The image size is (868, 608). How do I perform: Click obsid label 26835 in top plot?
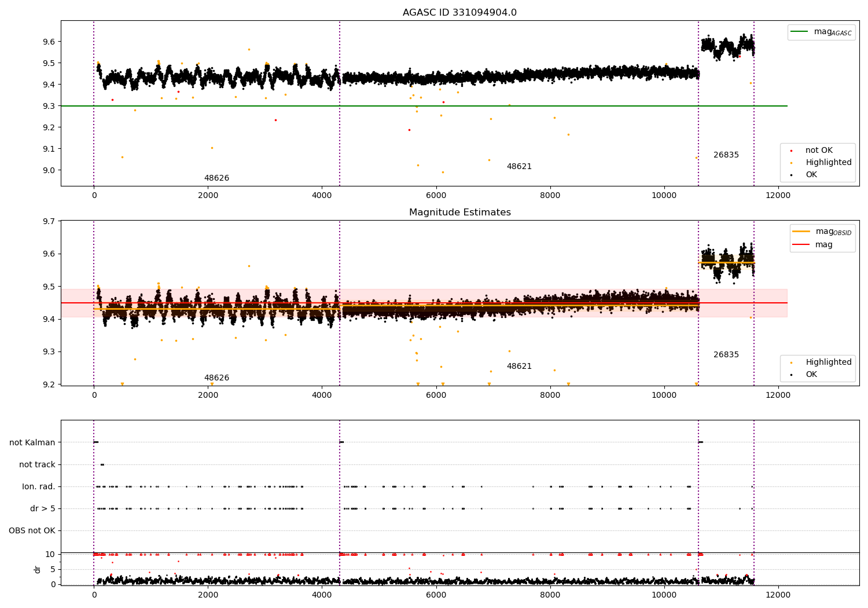[726, 155]
